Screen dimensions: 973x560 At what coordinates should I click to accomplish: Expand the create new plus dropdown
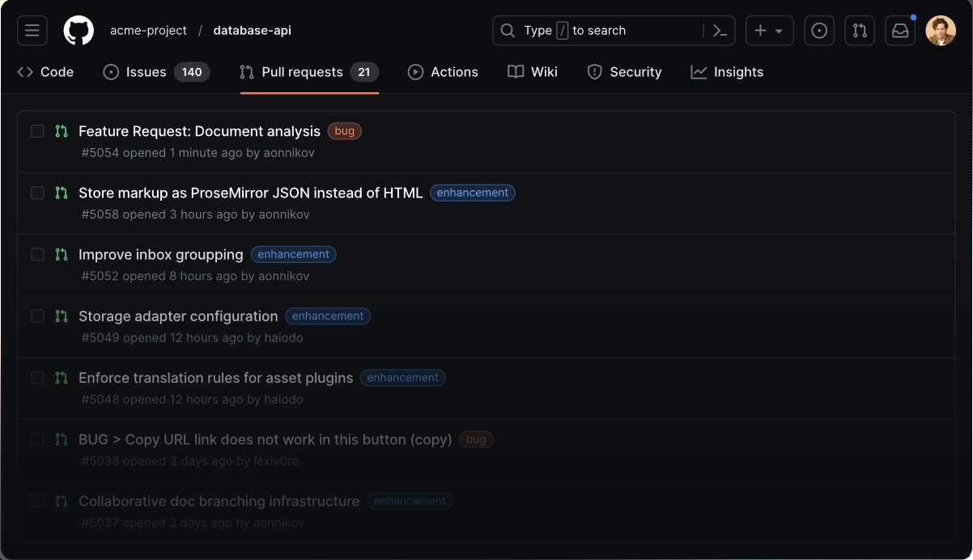769,31
